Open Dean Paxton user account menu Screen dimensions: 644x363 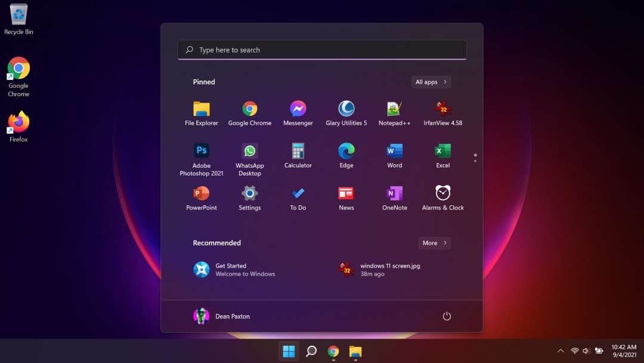coord(222,316)
